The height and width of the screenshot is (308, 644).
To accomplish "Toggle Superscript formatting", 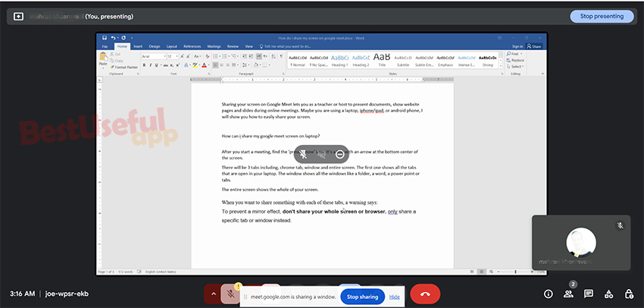I will coord(178,65).
